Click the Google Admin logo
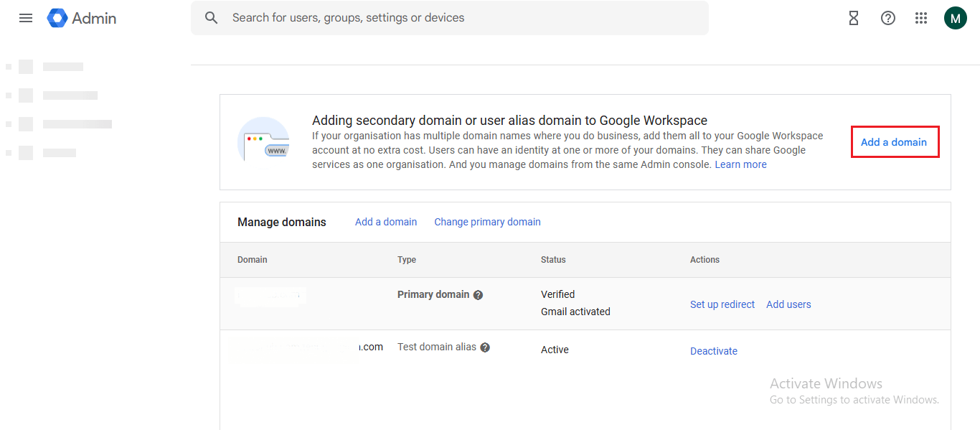The image size is (980, 430). [x=57, y=18]
